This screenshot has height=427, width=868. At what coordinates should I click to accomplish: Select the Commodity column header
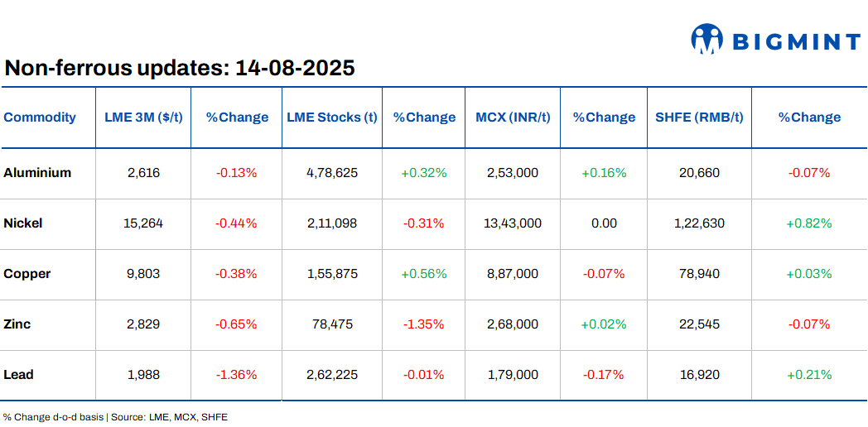pos(40,118)
